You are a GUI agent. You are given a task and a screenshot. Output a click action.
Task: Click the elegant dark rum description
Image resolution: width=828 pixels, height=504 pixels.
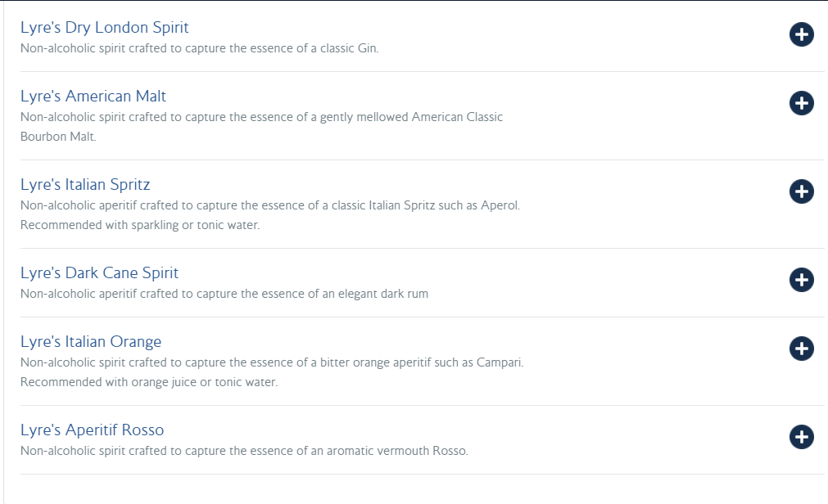coord(224,294)
